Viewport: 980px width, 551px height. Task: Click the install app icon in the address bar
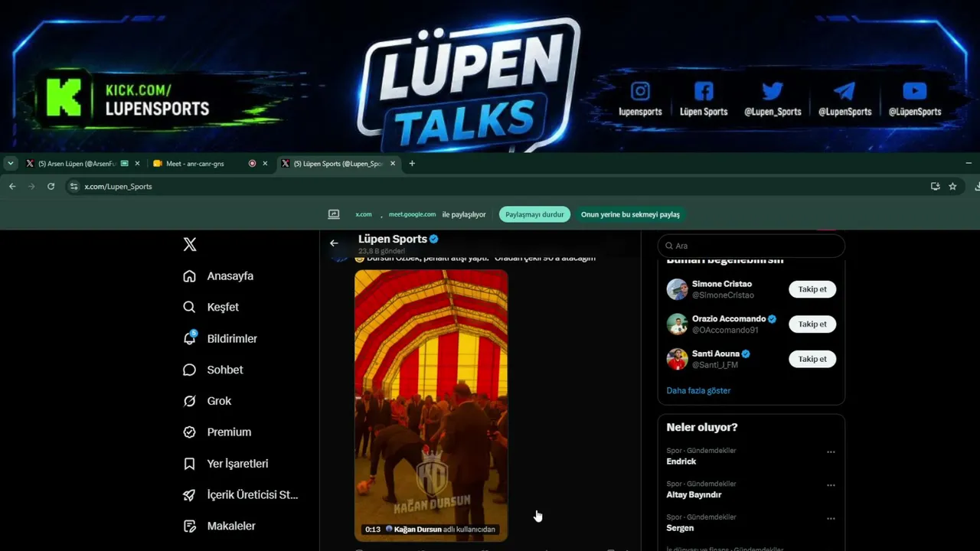point(935,186)
